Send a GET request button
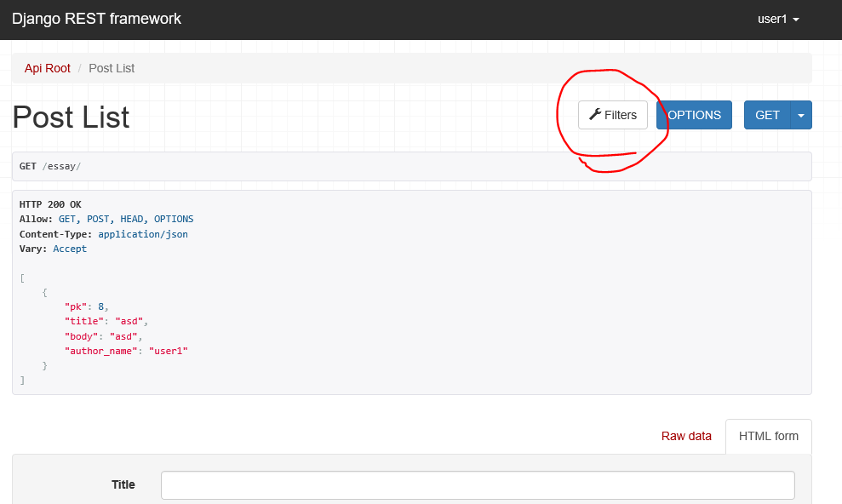The height and width of the screenshot is (504, 842). click(767, 115)
